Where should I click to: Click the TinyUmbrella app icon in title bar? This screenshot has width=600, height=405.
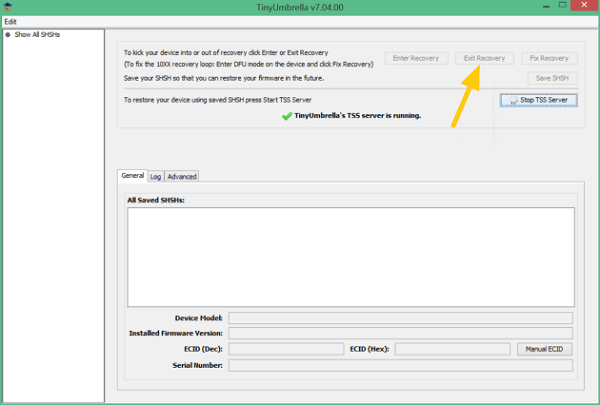8,7
